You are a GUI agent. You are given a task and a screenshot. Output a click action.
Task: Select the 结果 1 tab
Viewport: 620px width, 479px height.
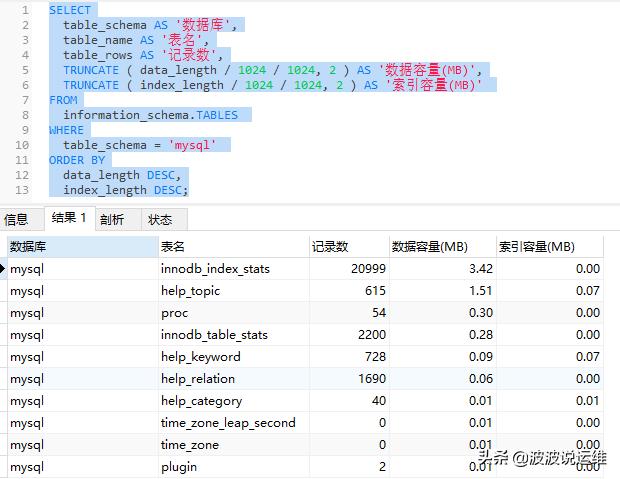click(x=69, y=218)
